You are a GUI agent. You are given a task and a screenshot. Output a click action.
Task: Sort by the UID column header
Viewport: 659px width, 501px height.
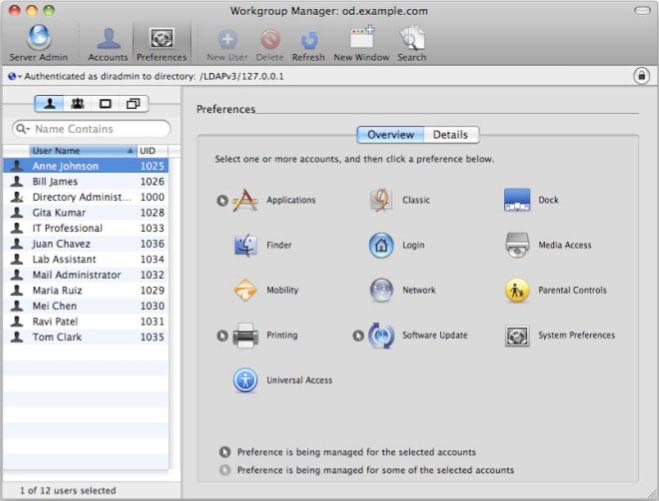[x=153, y=150]
